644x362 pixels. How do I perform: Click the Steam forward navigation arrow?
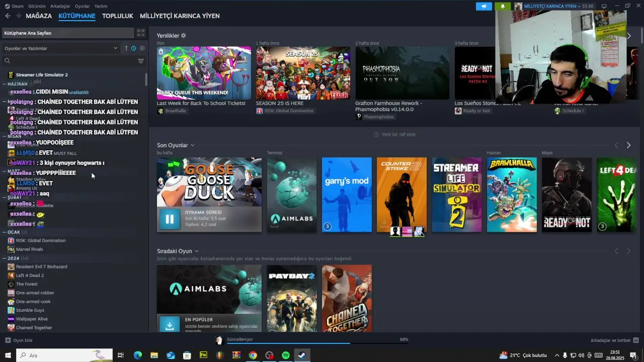click(18, 16)
